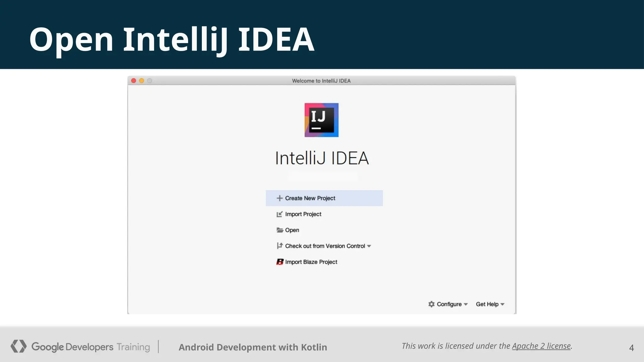Click the IntelliJ IDEA logo icon
Image resolution: width=644 pixels, height=362 pixels.
pyautogui.click(x=321, y=120)
